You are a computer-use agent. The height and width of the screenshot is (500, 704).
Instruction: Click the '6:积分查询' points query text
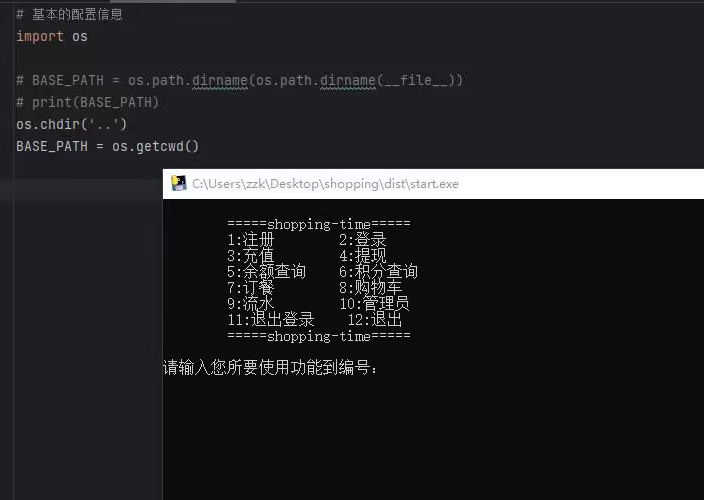(378, 272)
